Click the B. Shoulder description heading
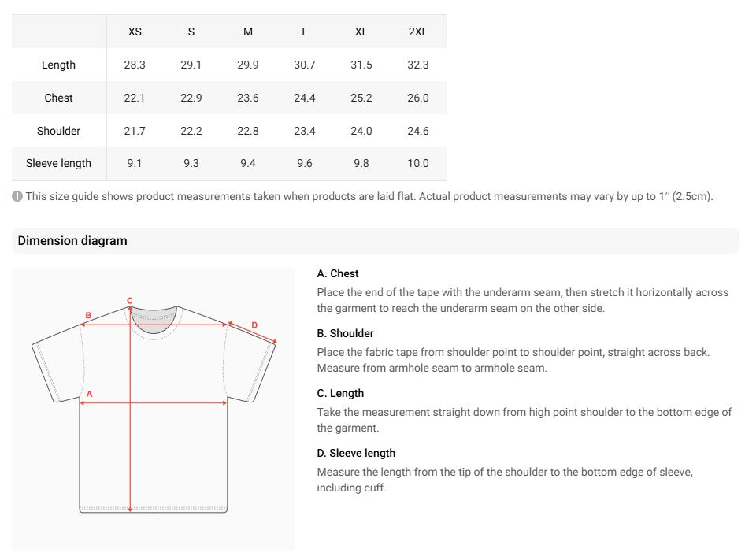The image size is (745, 560). pyautogui.click(x=346, y=333)
